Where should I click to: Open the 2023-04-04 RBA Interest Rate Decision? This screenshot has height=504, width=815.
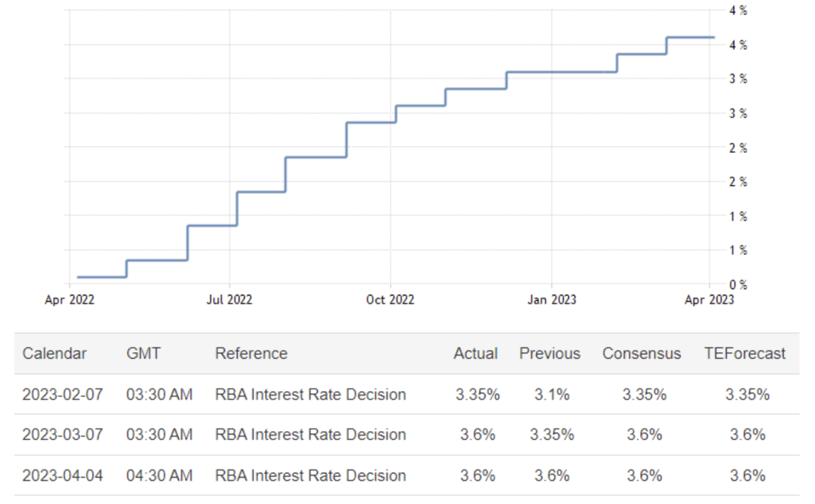point(310,475)
